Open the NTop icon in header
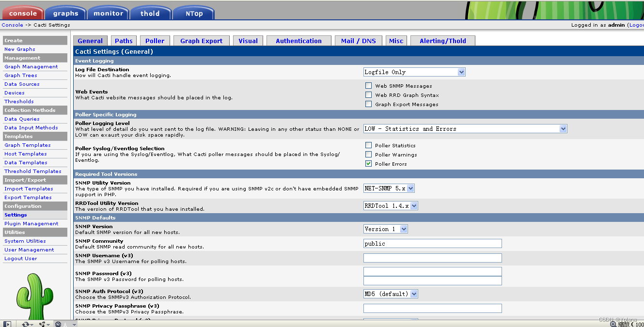This screenshot has height=327, width=644. tap(193, 12)
